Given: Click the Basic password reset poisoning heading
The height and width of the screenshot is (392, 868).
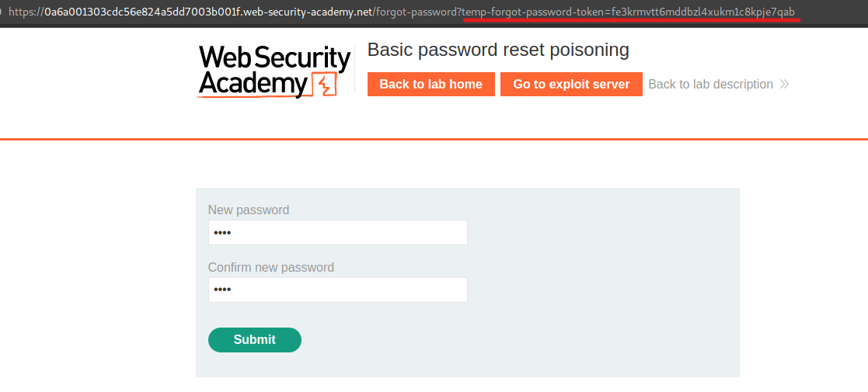Looking at the screenshot, I should point(498,50).
